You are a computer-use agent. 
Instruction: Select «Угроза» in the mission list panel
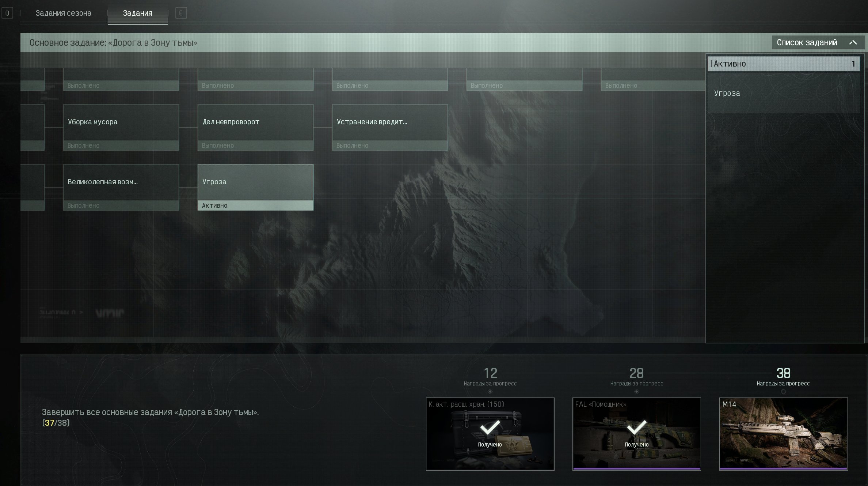(784, 93)
